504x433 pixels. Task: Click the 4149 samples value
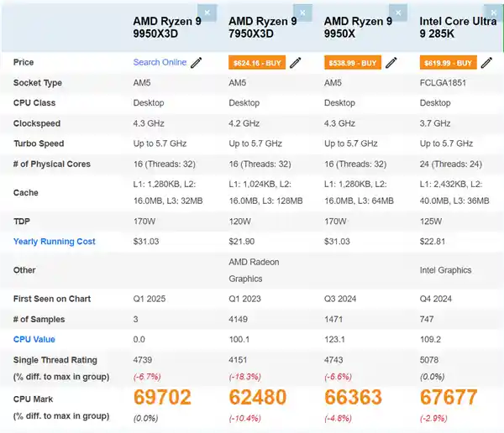pyautogui.click(x=238, y=319)
